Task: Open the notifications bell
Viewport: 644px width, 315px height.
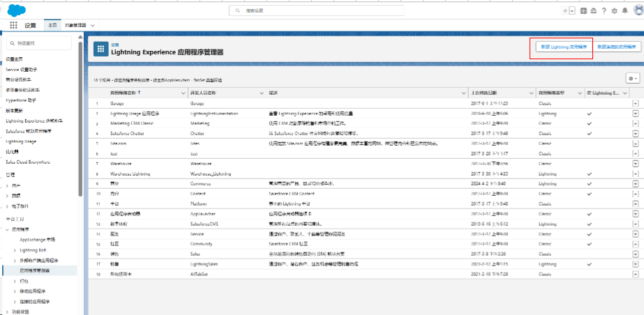Action: [625, 10]
